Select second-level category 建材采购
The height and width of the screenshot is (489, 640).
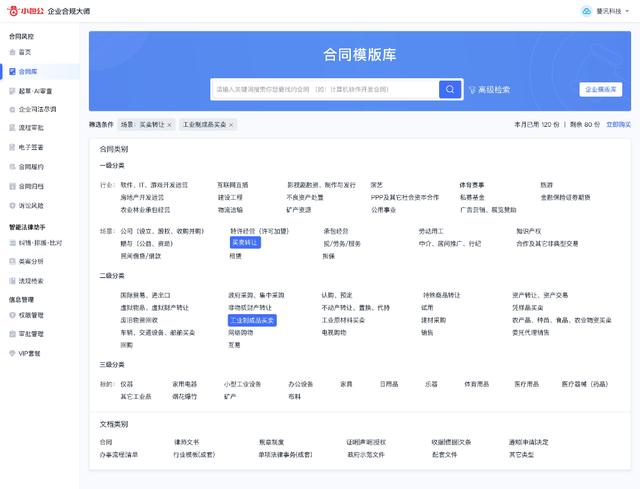click(433, 320)
